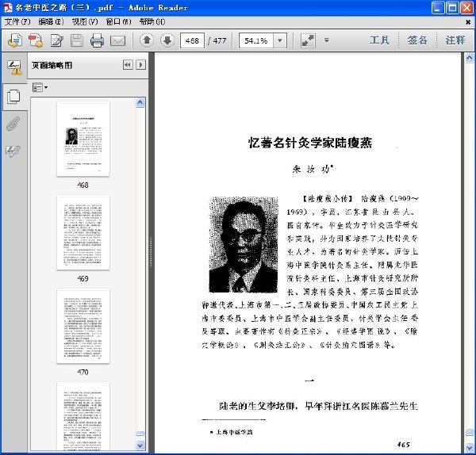Viewport: 476px width, 455px height.
Task: Open the 签名 (Sign) pane
Action: pos(417,40)
